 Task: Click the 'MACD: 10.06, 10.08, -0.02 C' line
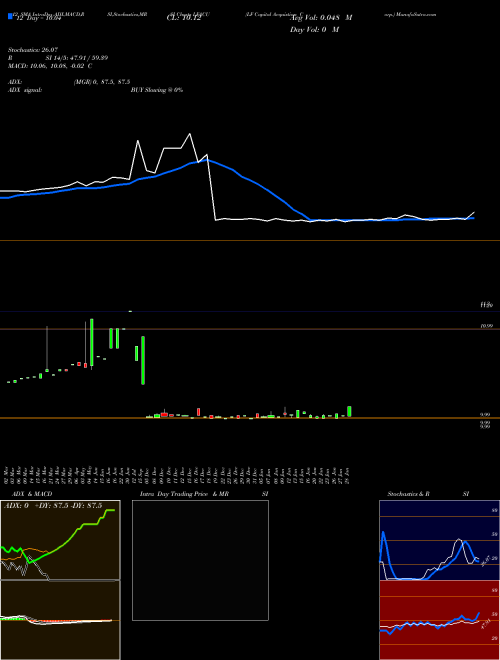(50, 66)
